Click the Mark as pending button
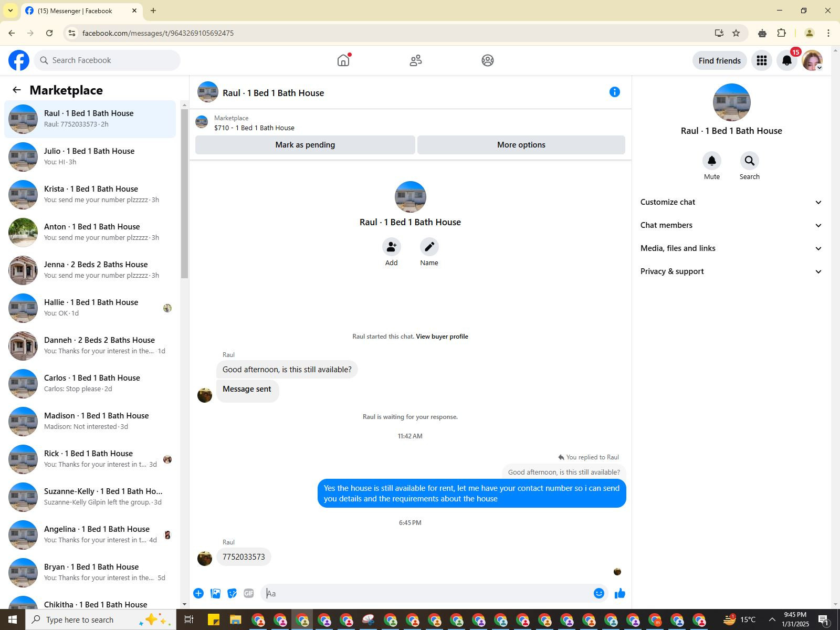Viewport: 840px width, 630px height. 305,145
